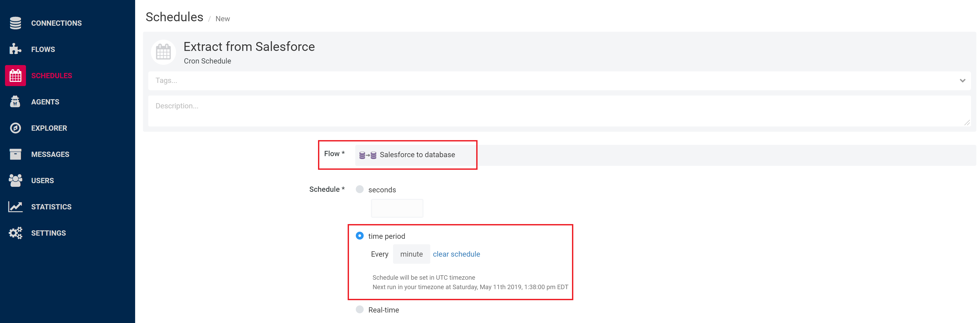Open the Connections menu item
Screen dimensions: 980x323
(56, 23)
